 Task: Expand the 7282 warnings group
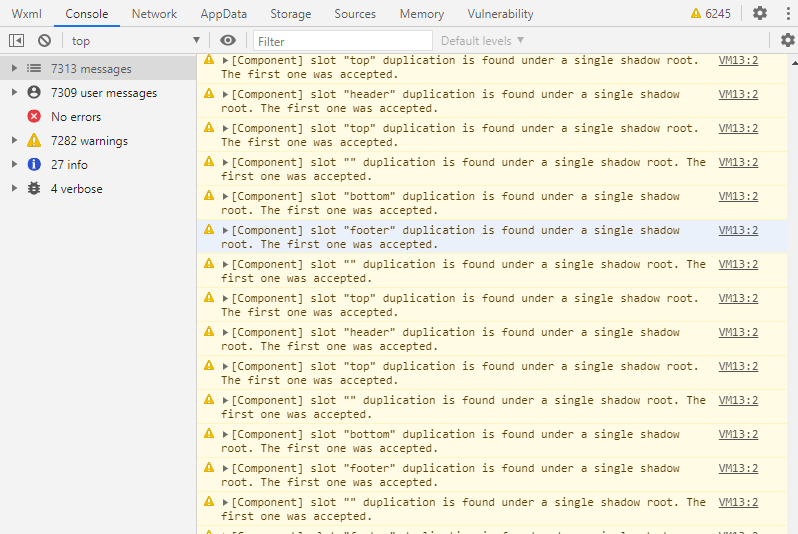(x=14, y=140)
